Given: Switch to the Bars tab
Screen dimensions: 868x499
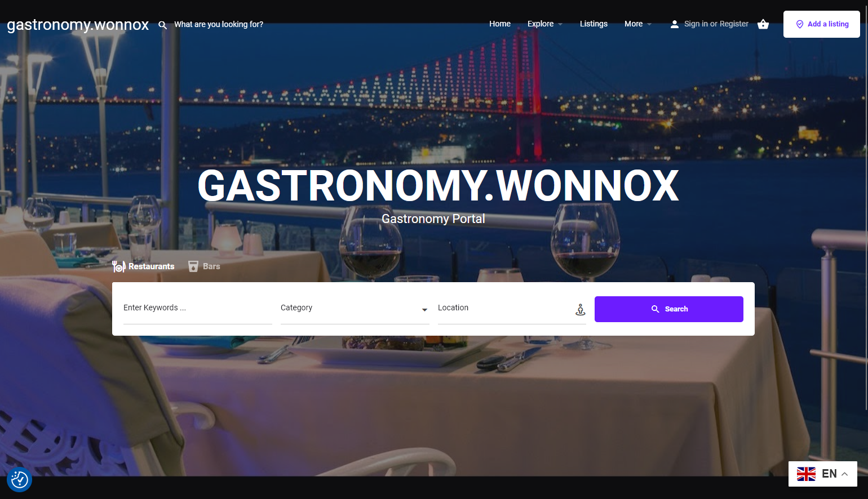Looking at the screenshot, I should click(x=204, y=266).
